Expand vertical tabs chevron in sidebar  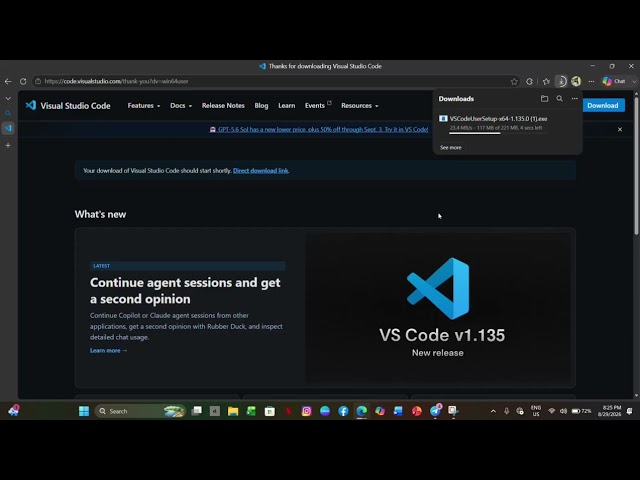[8, 98]
